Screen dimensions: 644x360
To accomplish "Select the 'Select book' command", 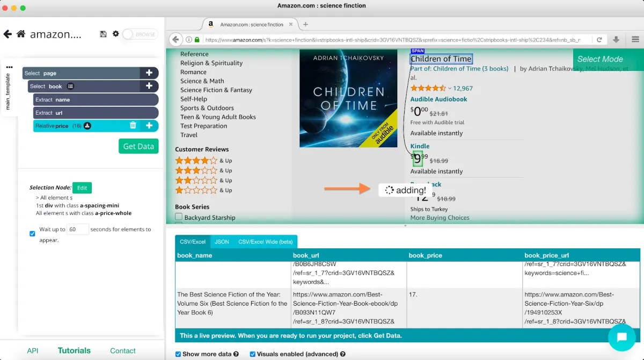I will click(x=84, y=86).
